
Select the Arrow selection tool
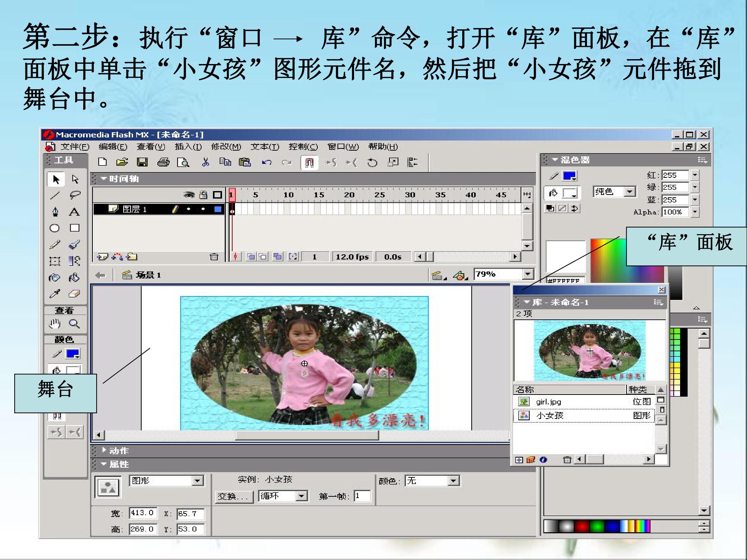click(56, 179)
